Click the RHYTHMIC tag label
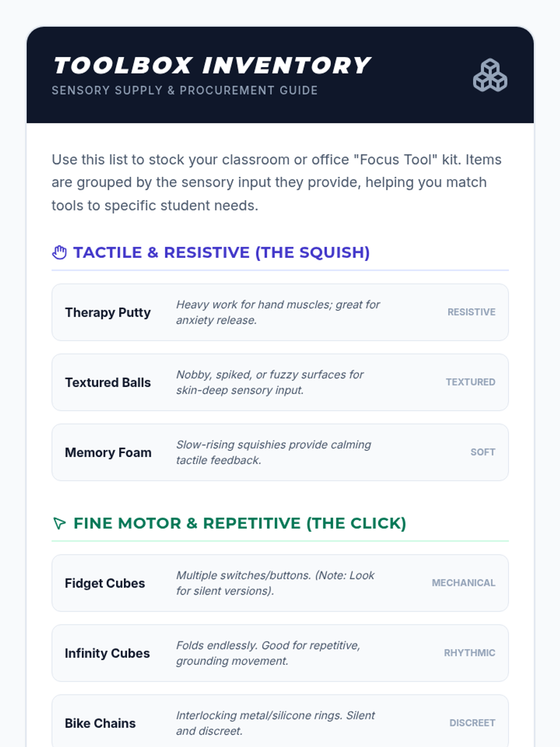 469,653
